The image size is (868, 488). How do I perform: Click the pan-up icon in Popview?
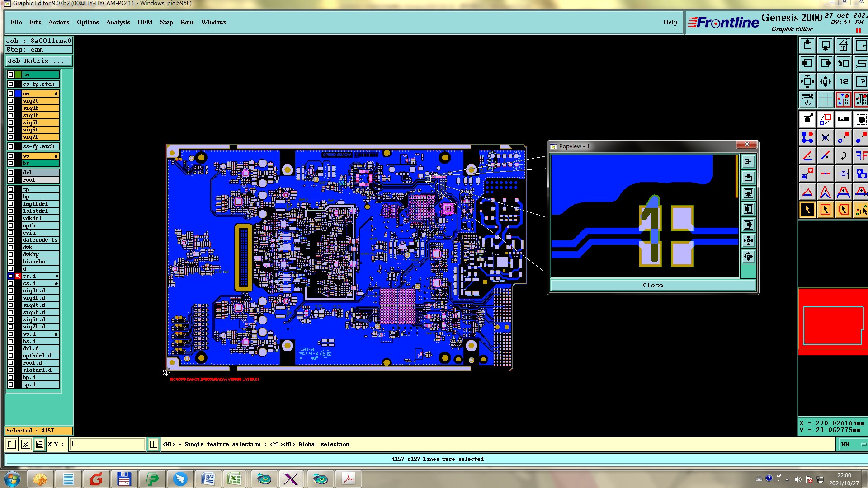click(748, 178)
